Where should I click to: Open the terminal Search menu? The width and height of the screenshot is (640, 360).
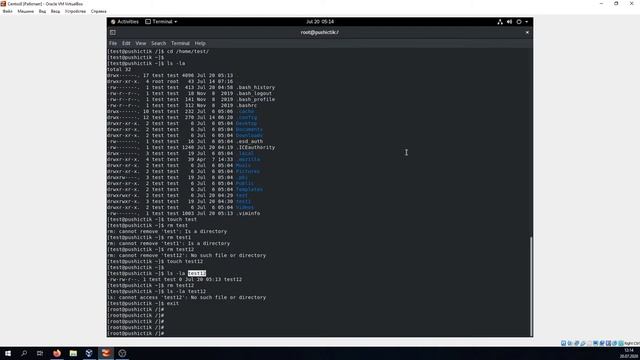pyautogui.click(x=158, y=43)
